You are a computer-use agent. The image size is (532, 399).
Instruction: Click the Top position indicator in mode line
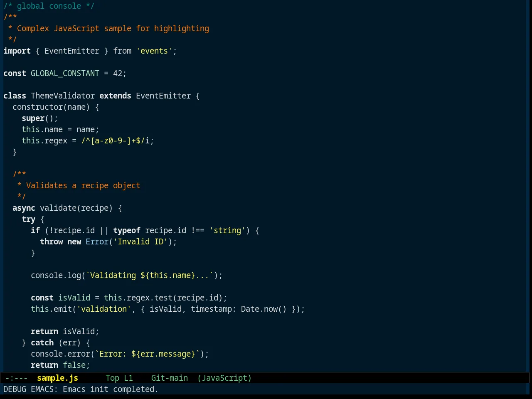(112, 378)
